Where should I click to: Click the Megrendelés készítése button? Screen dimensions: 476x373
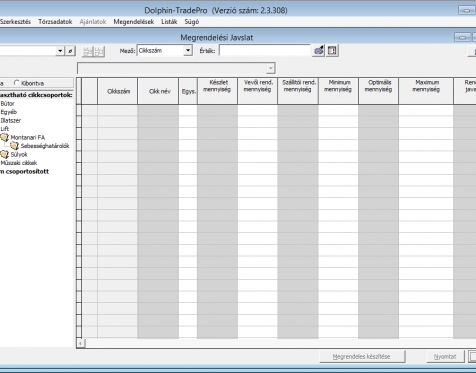point(362,356)
